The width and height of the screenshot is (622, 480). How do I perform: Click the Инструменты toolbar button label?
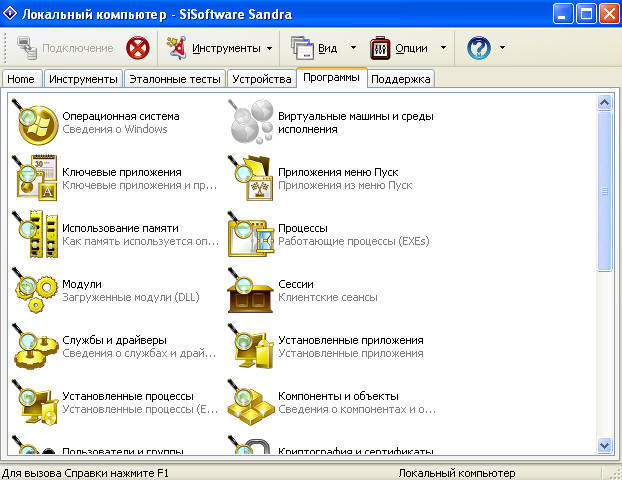click(x=226, y=48)
